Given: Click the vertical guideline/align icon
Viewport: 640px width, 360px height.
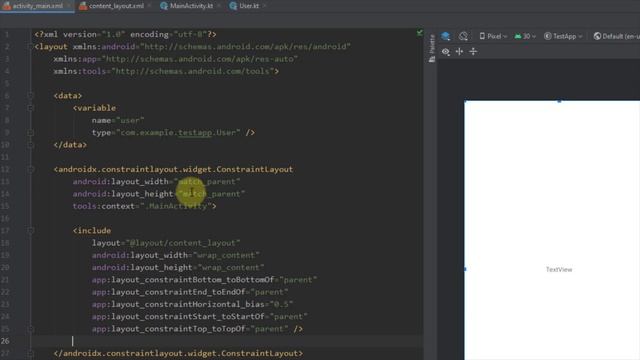Looking at the screenshot, I should tap(473, 52).
